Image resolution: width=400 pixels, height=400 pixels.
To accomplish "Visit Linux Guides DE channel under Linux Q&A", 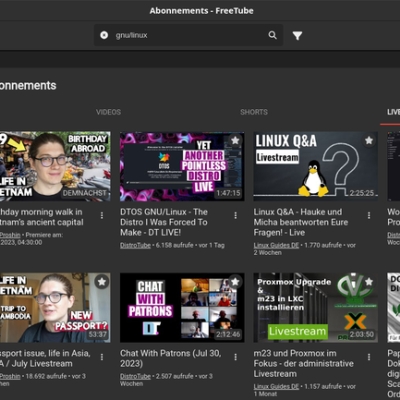I will pyautogui.click(x=276, y=245).
